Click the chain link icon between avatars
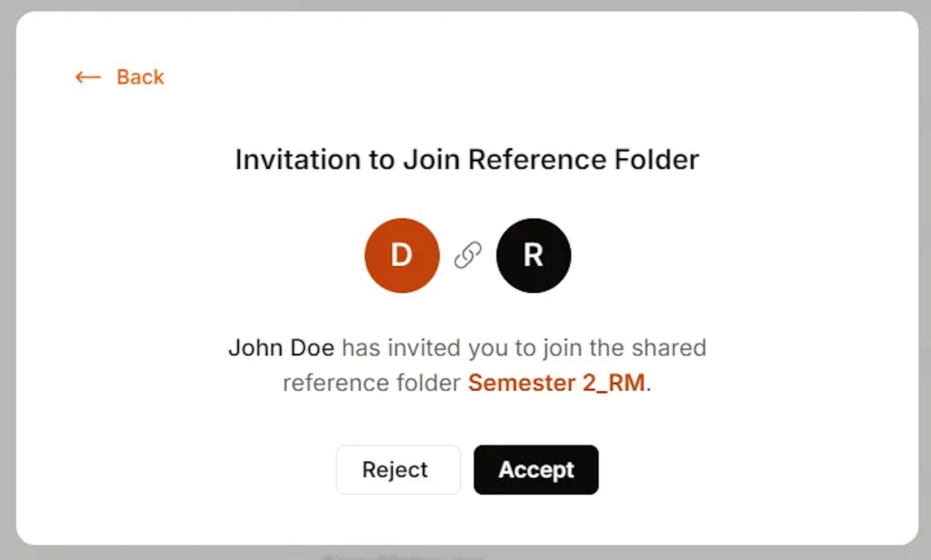This screenshot has width=931, height=560. pos(468,255)
